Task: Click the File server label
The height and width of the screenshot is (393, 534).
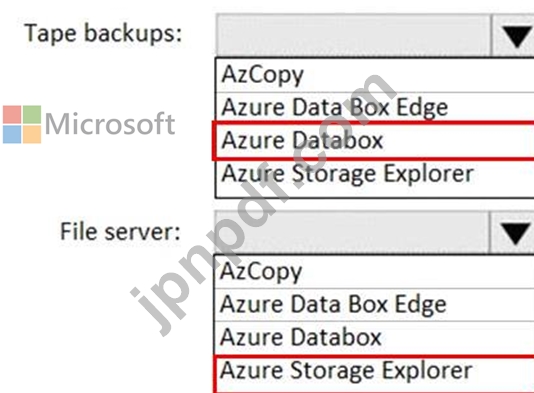Action: [x=120, y=232]
